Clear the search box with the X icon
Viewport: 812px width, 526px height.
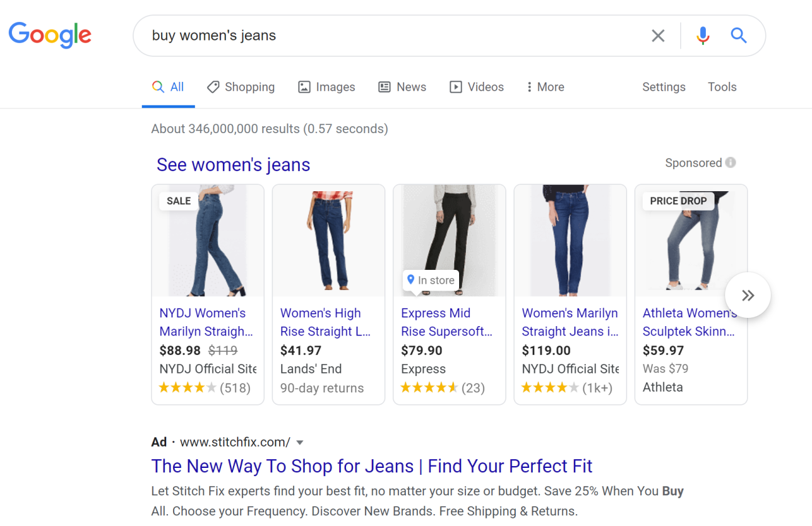(x=658, y=36)
